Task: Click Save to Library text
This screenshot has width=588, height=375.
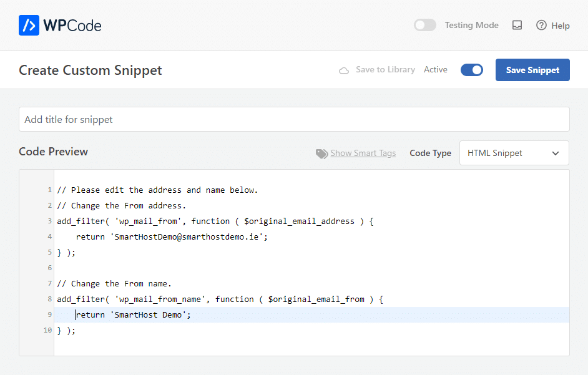Action: 385,70
